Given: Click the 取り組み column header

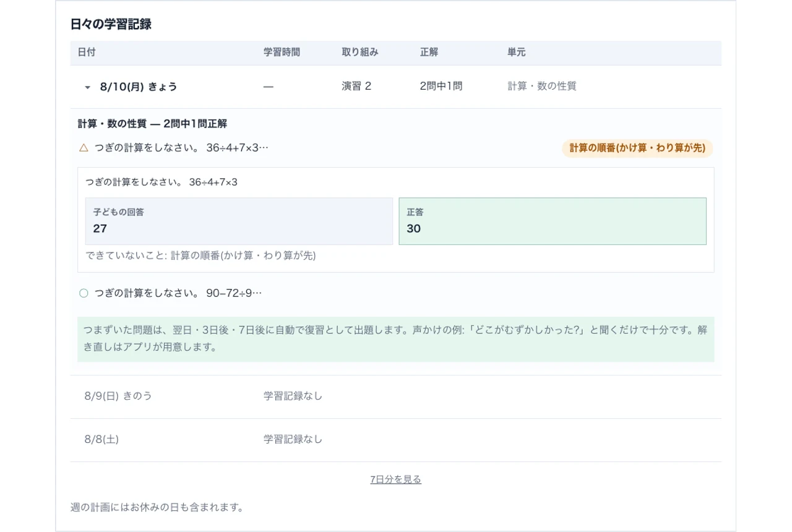Looking at the screenshot, I should click(360, 53).
